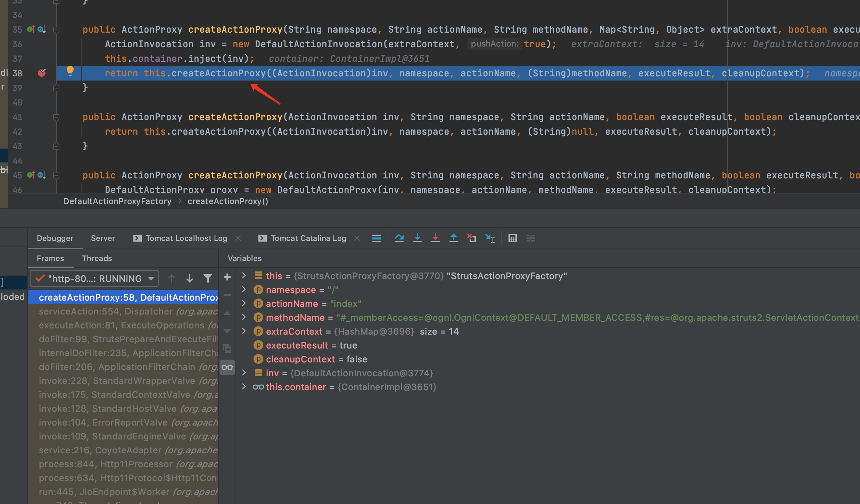The image size is (860, 504).
Task: Click the 'pushAction:' parameter hint on line 36
Action: tap(494, 44)
